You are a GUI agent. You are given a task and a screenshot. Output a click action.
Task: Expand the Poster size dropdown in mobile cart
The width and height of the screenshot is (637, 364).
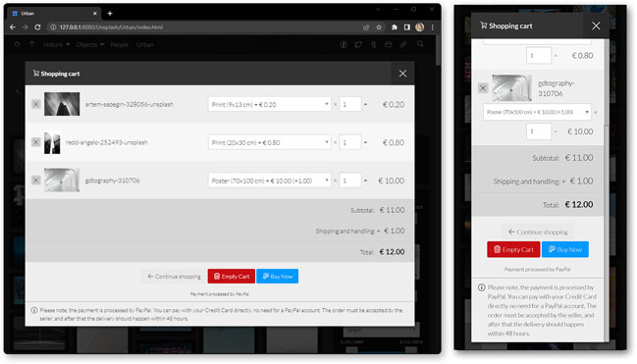click(537, 112)
